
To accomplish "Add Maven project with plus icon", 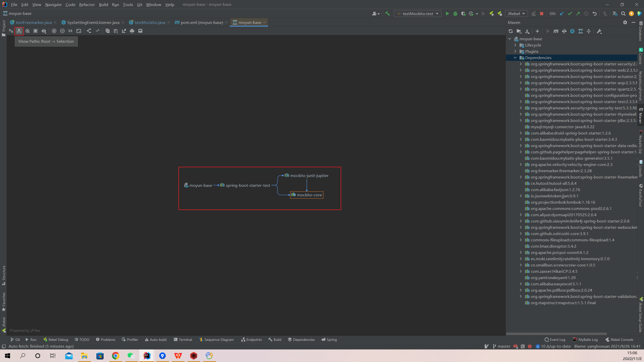I will 537,31.
